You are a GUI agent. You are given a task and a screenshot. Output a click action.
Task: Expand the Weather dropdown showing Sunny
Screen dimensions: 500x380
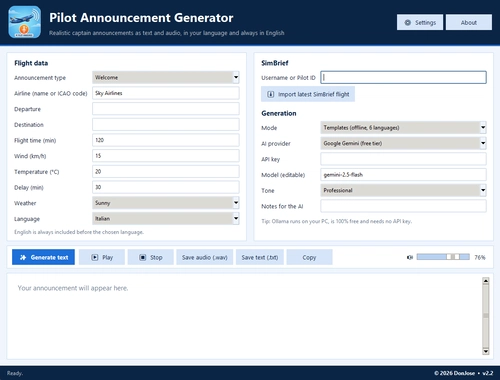pyautogui.click(x=166, y=203)
